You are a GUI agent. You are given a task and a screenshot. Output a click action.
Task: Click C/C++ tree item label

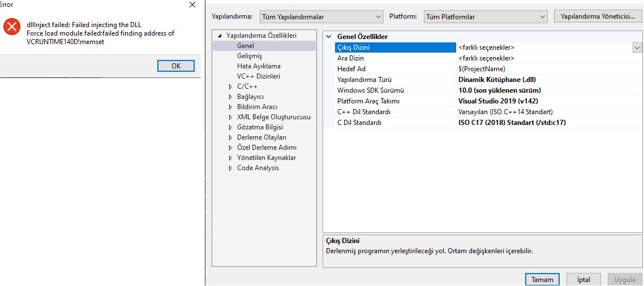click(247, 86)
